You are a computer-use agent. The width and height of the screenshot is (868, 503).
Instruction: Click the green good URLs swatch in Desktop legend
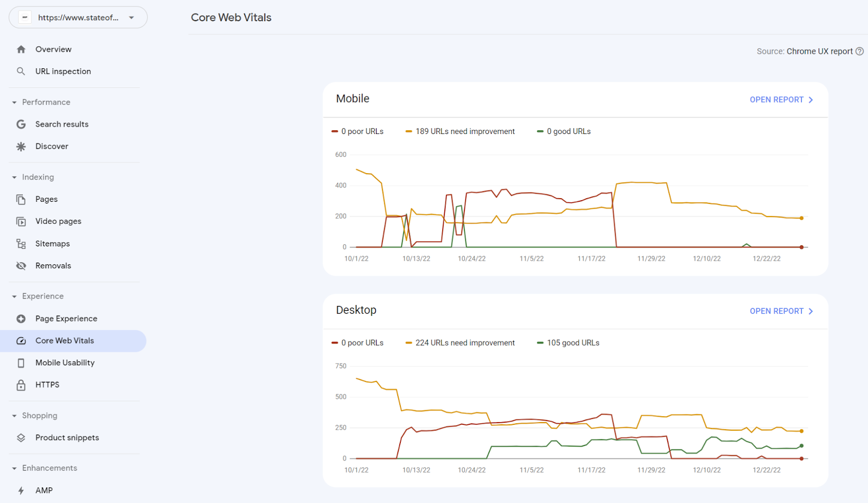click(x=540, y=343)
